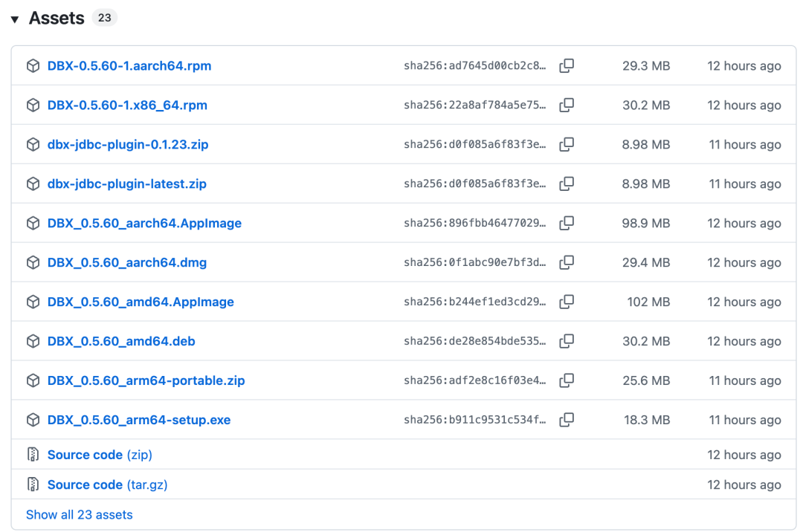Copy sha256 for DBX_0.5.60_amd64.deb
This screenshot has height=532, width=803.
click(567, 341)
